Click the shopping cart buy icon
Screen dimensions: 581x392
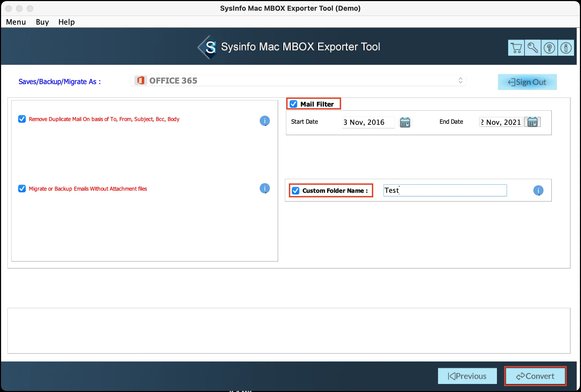516,48
